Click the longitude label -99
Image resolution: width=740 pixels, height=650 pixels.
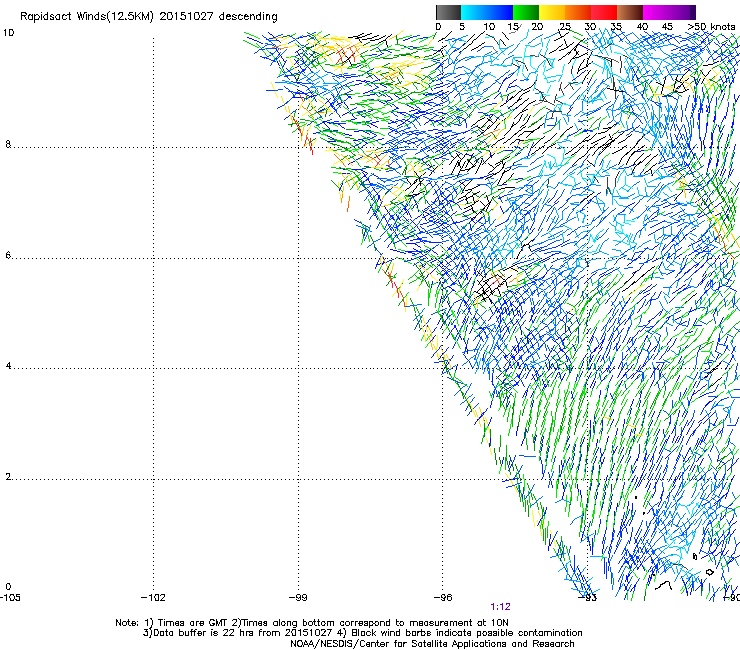point(298,598)
